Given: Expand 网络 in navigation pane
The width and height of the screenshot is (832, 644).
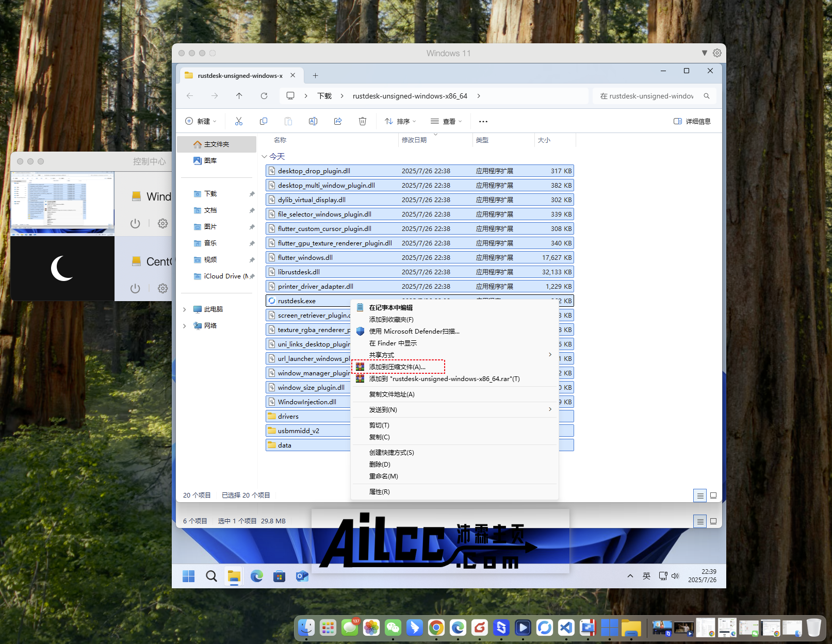Looking at the screenshot, I should tap(184, 326).
